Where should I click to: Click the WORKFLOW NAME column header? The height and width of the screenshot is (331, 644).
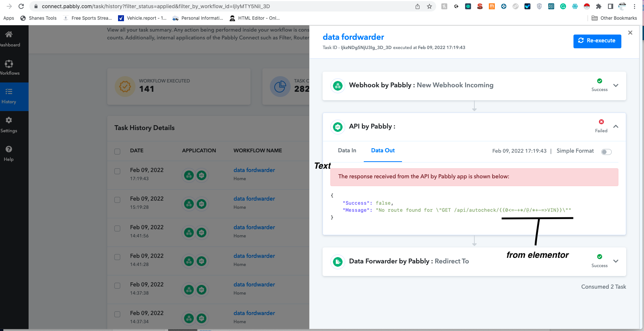258,151
